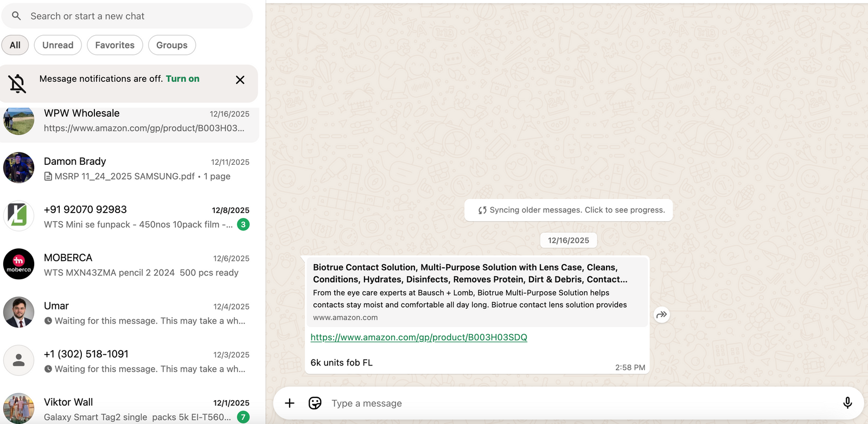
Task: Click the muted bell notification icon
Action: point(17,83)
